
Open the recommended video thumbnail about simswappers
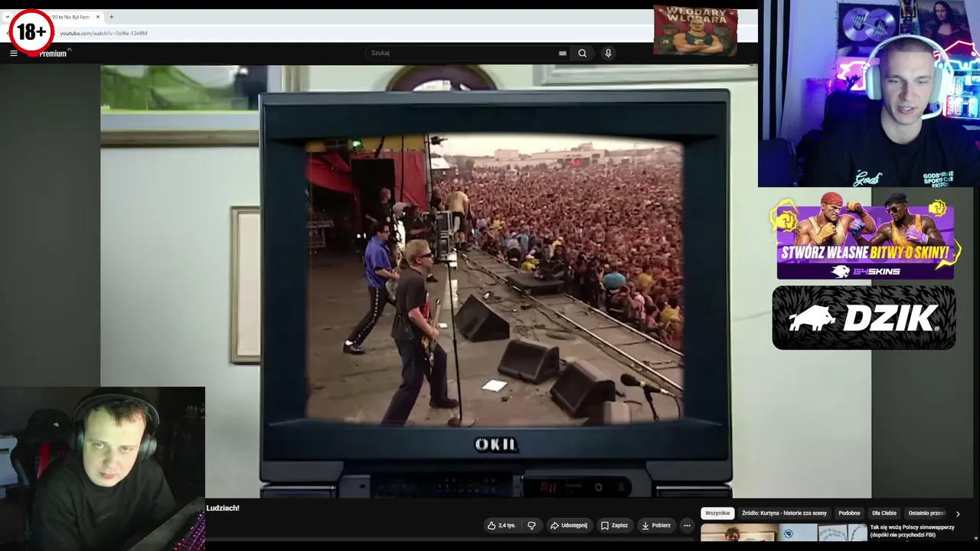[784, 533]
